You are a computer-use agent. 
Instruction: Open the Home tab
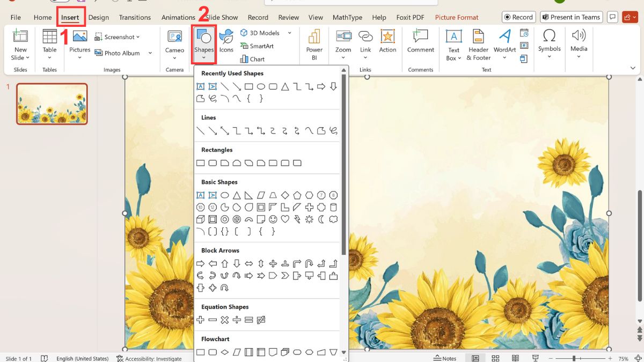(42, 17)
